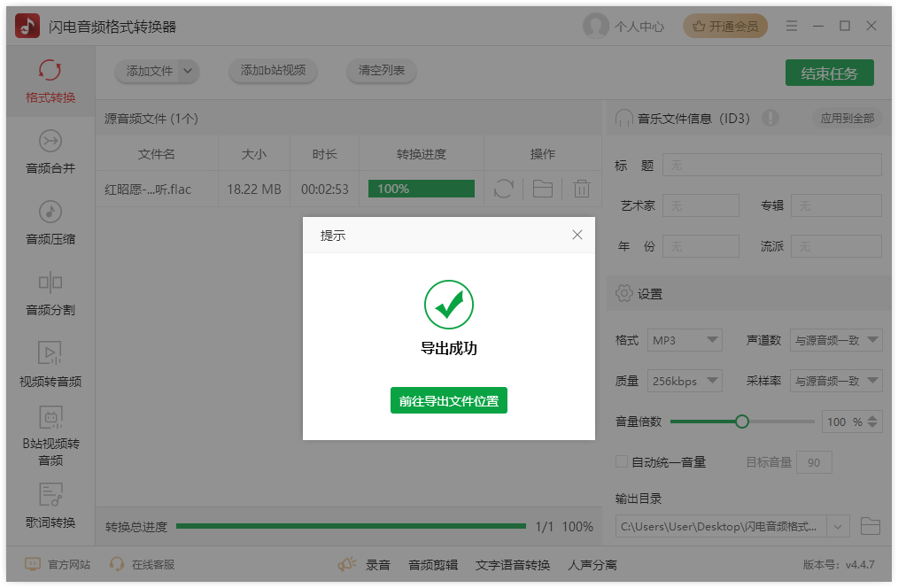The width and height of the screenshot is (898, 588).
Task: Delete the flac file using the trash icon
Action: pyautogui.click(x=581, y=189)
